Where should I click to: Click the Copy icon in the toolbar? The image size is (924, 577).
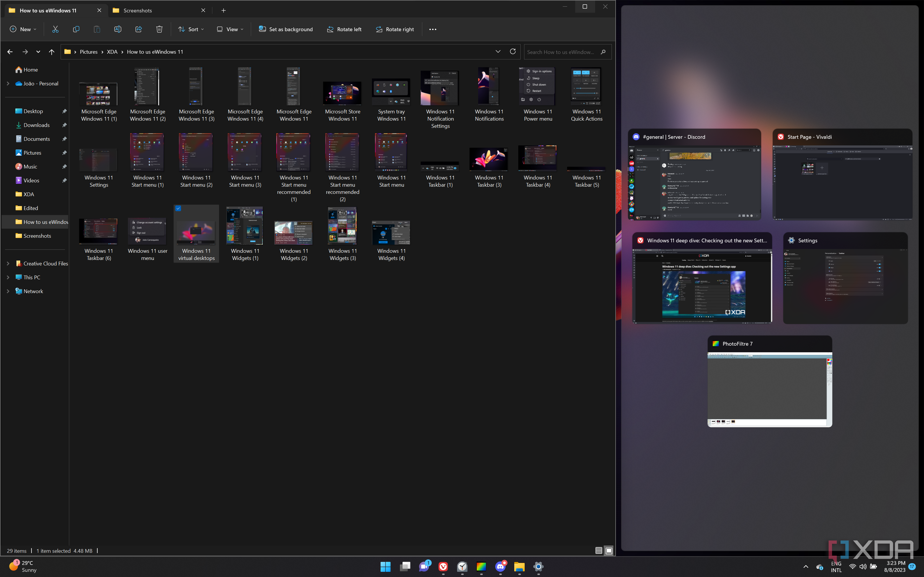(76, 29)
